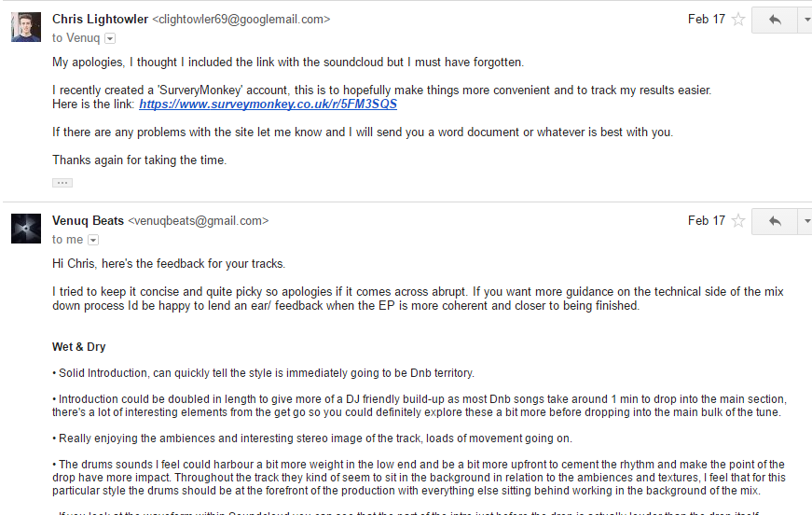Open more options beside Chris's reply button
Image resolution: width=812 pixels, height=515 pixels.
pyautogui.click(x=805, y=20)
